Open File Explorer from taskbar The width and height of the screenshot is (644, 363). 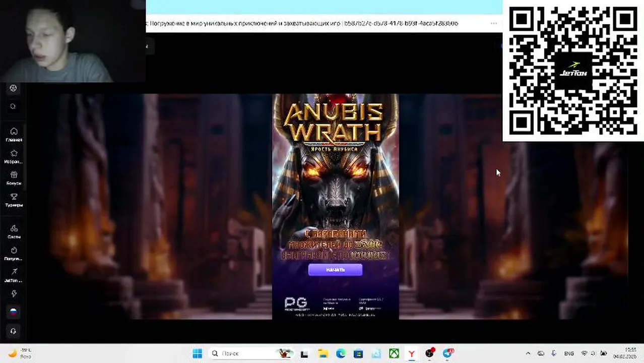pyautogui.click(x=323, y=353)
